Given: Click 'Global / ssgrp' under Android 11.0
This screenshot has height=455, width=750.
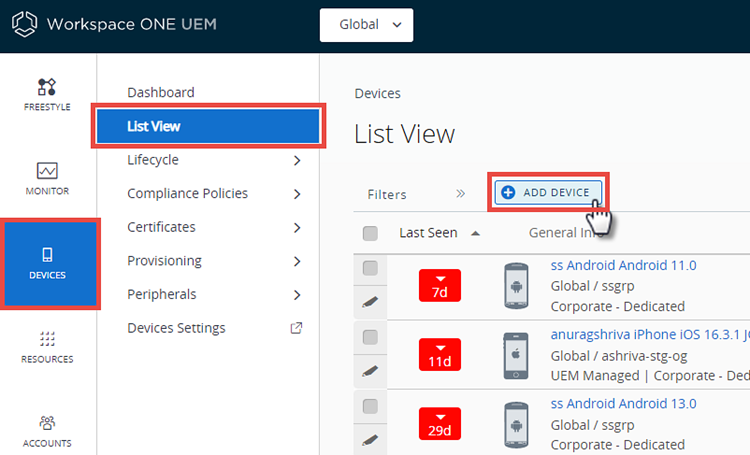Looking at the screenshot, I should tap(593, 286).
